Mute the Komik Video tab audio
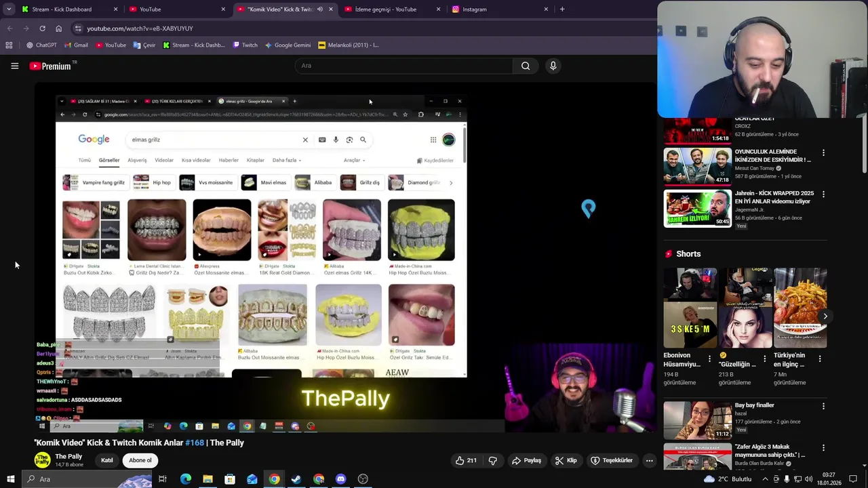 [x=320, y=9]
